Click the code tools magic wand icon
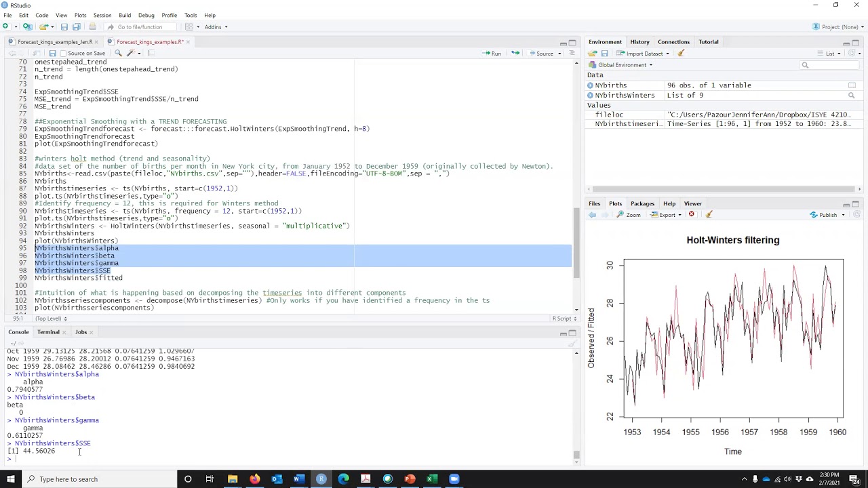This screenshot has width=868, height=488. click(x=132, y=53)
